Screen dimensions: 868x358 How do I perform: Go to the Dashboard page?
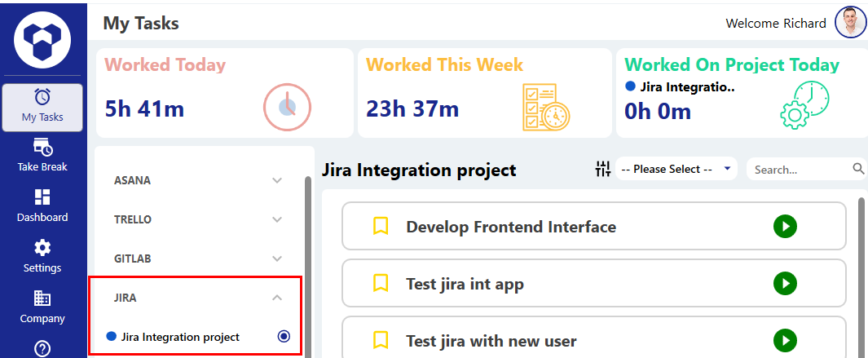42,206
